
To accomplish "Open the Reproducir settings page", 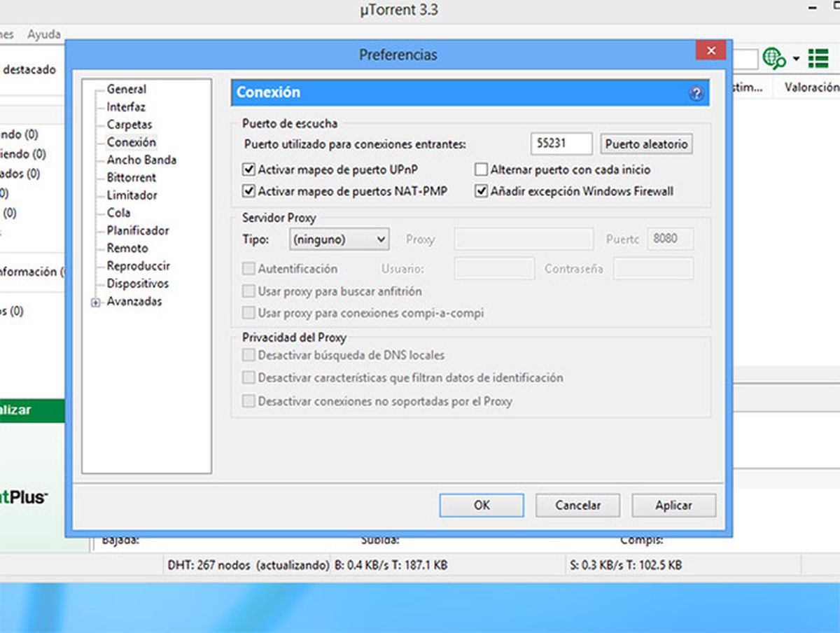I will click(x=140, y=265).
